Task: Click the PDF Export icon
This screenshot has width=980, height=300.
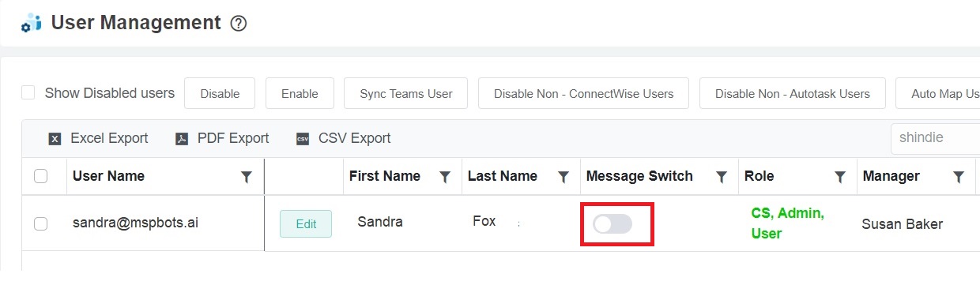Action: pos(182,139)
